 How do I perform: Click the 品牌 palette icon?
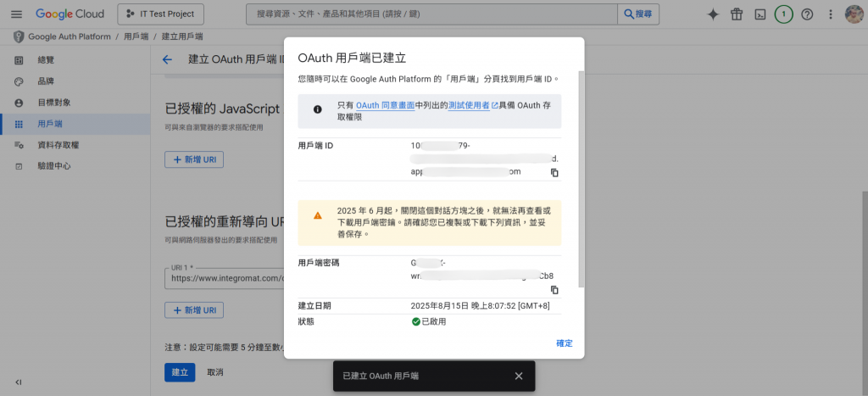tap(19, 81)
